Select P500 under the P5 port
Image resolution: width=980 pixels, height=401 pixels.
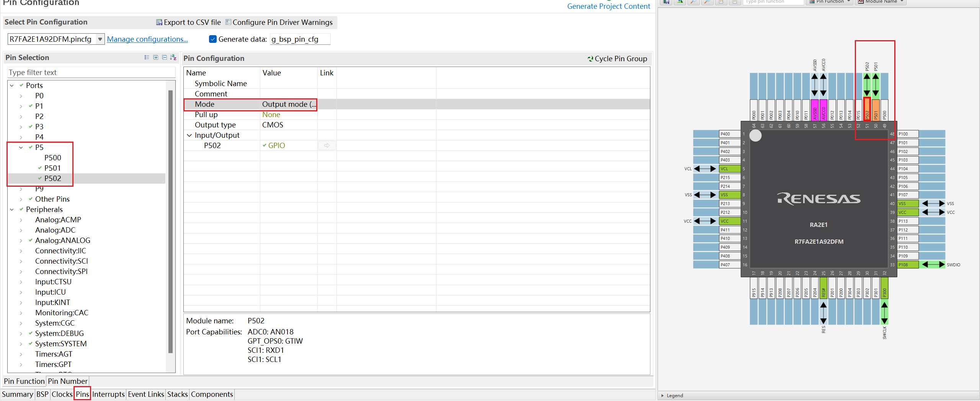52,158
